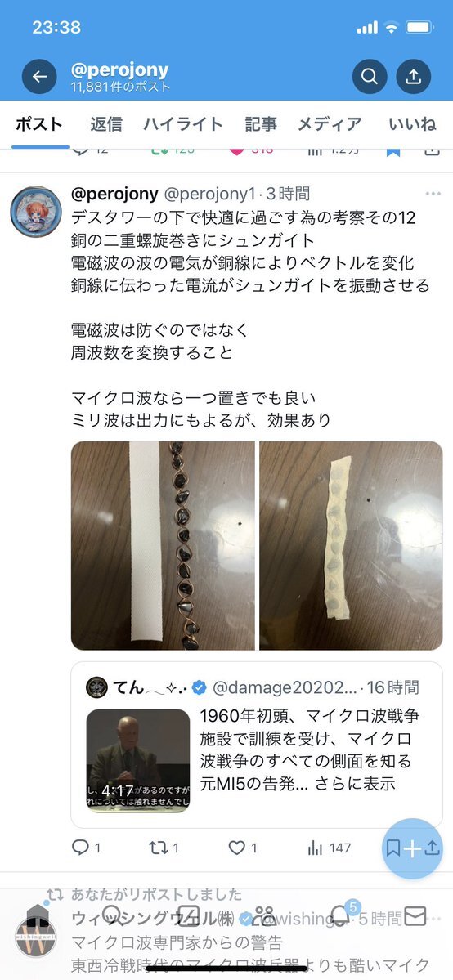Screen dimensions: 453x980
Task: Open the 記事 tab
Action: pos(260,123)
